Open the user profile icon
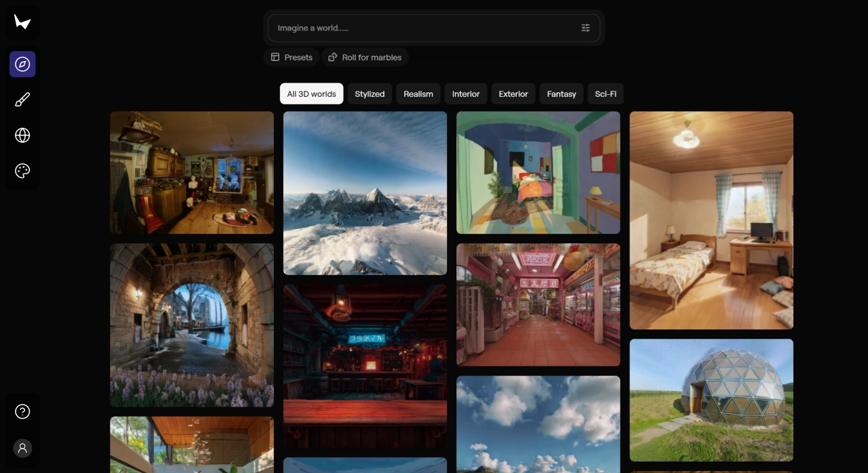The height and width of the screenshot is (473, 868). click(x=22, y=448)
